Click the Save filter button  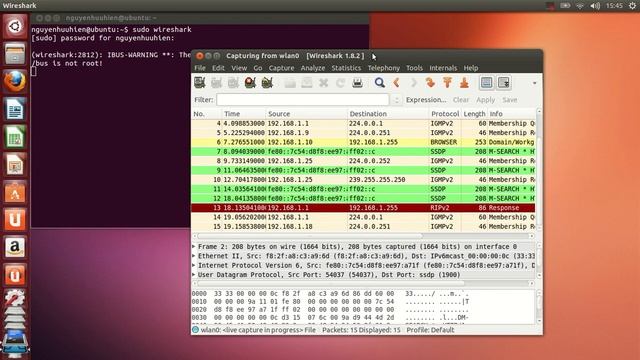(x=510, y=100)
